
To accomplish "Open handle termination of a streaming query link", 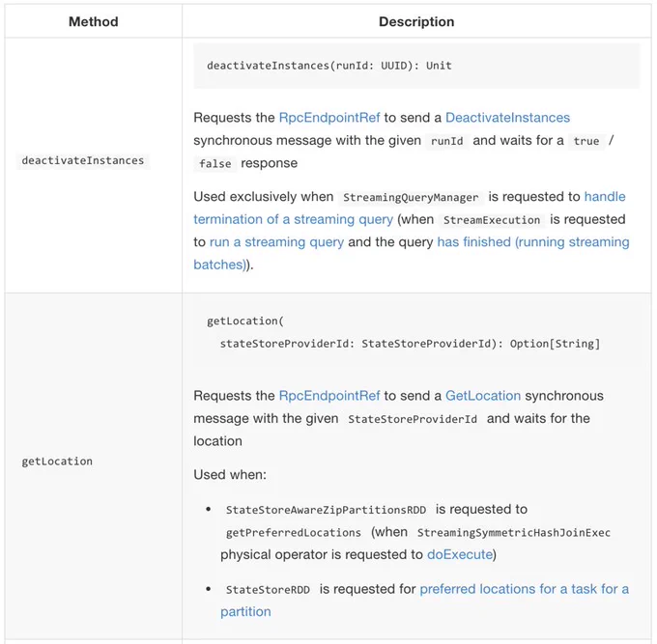I will [410, 209].
